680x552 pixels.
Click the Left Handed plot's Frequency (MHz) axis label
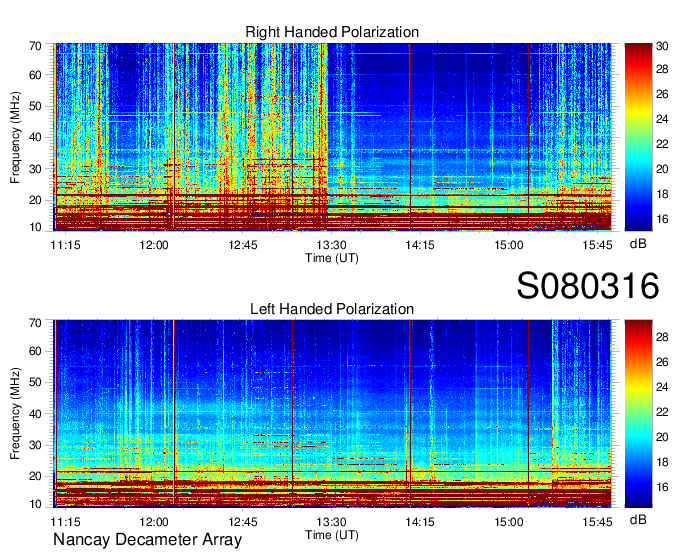[x=15, y=414]
